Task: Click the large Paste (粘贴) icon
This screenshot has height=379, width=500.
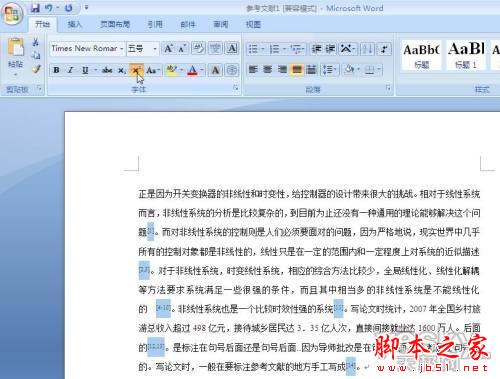Action: click(16, 47)
